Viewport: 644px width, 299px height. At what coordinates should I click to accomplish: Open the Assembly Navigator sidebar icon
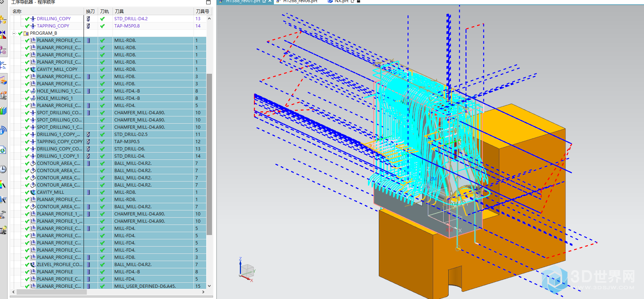coord(3,20)
